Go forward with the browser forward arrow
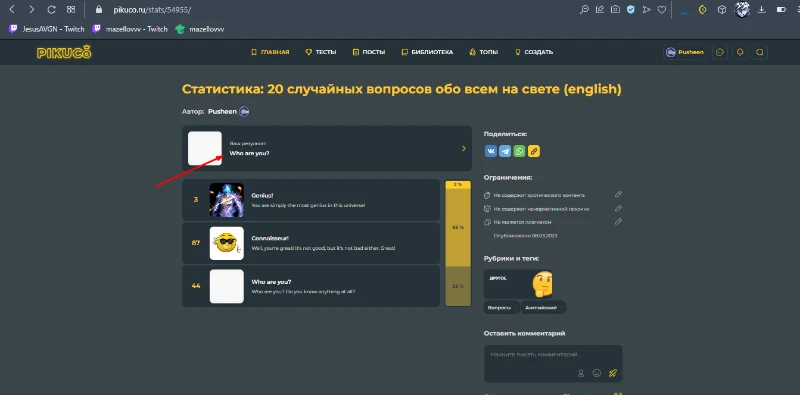The height and width of the screenshot is (395, 800). [x=32, y=10]
